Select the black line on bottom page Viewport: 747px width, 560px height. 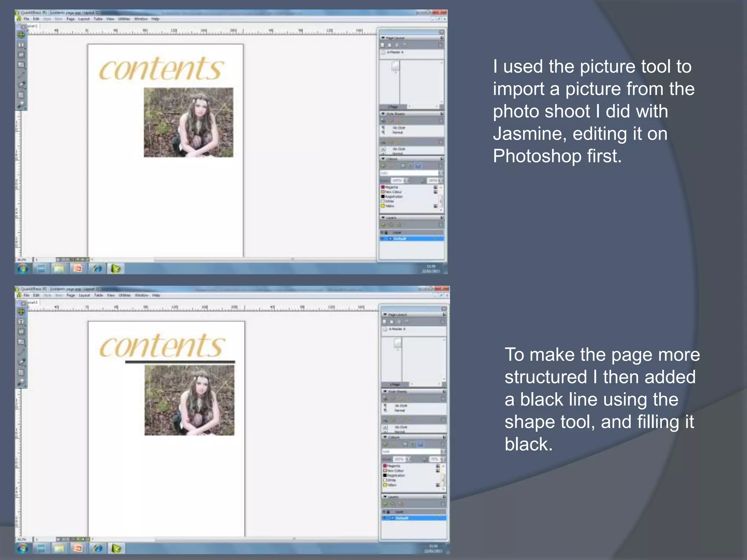point(180,362)
